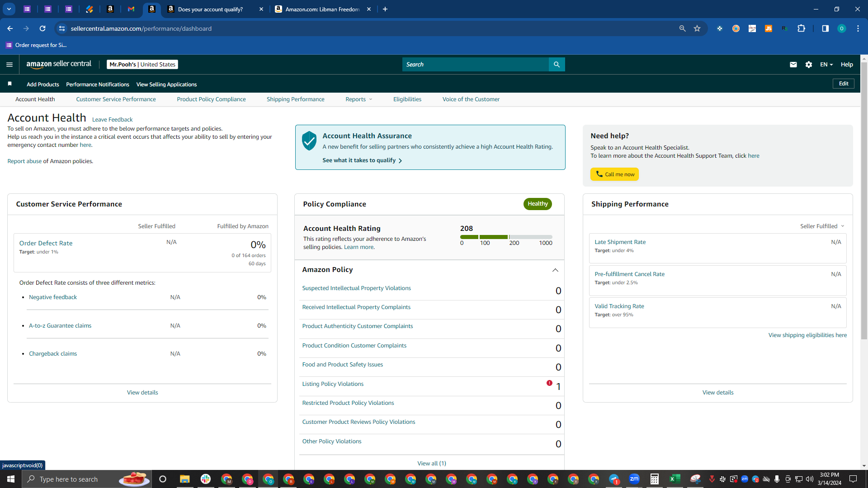Open the Listing Policy Violations link
The width and height of the screenshot is (868, 488).
333,384
